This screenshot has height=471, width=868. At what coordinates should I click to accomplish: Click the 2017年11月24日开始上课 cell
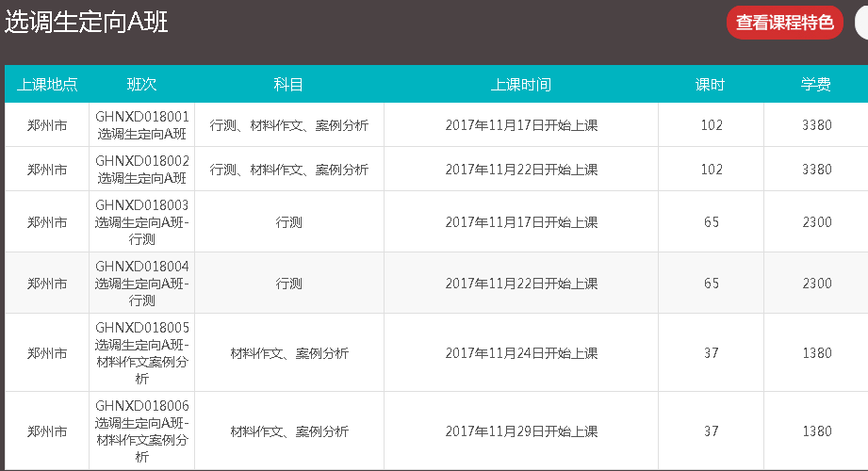pos(521,353)
